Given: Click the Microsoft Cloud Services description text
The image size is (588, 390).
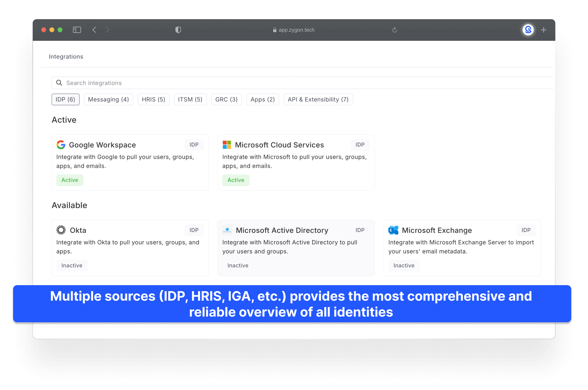Looking at the screenshot, I should (294, 161).
